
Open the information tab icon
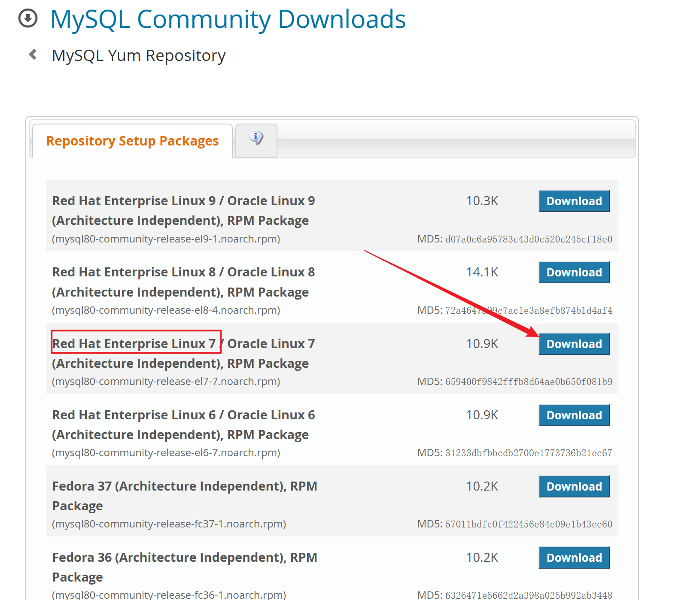coord(256,138)
